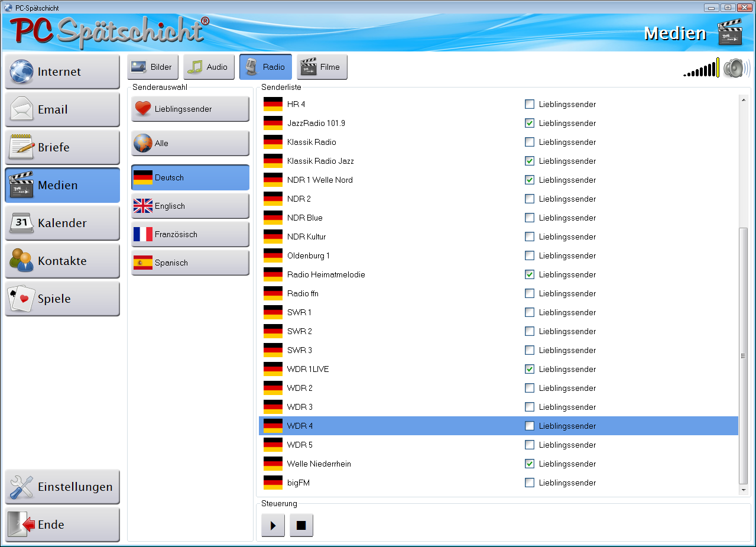Open the Internet section

click(62, 72)
